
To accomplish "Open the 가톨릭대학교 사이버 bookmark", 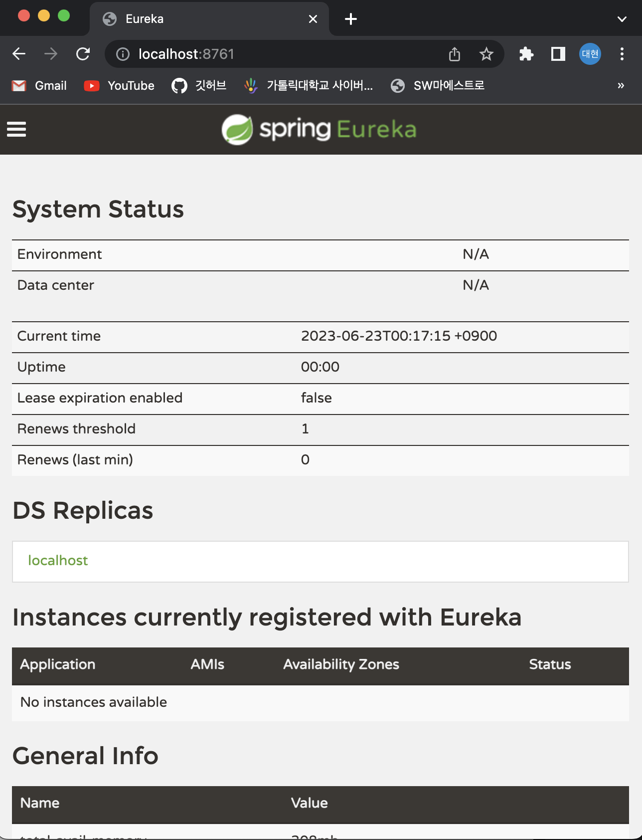I will (x=309, y=86).
